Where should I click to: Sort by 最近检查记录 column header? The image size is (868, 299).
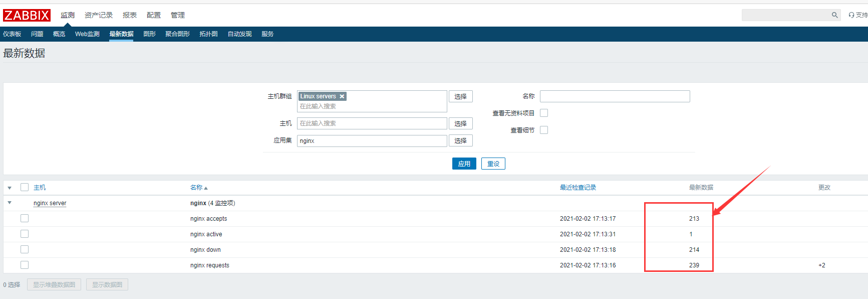[x=578, y=188]
